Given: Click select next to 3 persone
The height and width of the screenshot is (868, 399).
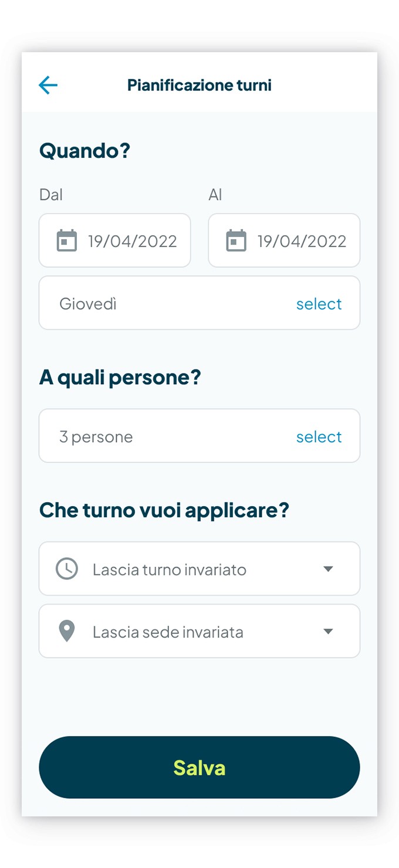Looking at the screenshot, I should [319, 436].
